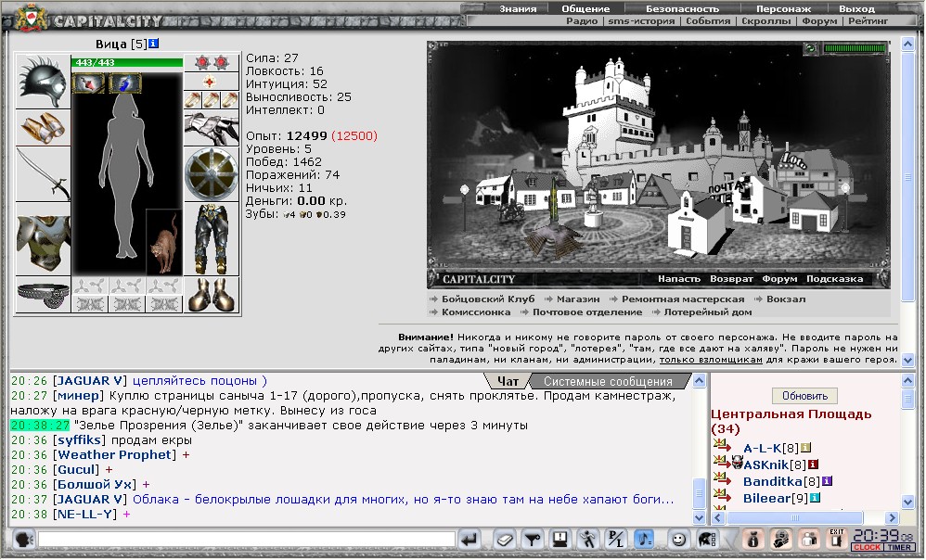This screenshot has width=926, height=560.
Task: Switch the clock display to CLOCK mode
Action: coord(867,548)
